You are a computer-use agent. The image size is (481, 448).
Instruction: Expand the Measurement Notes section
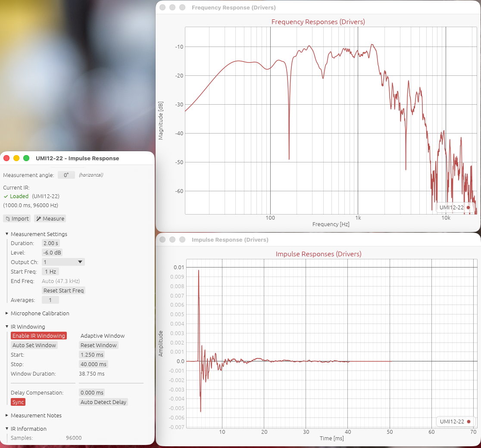pos(7,415)
